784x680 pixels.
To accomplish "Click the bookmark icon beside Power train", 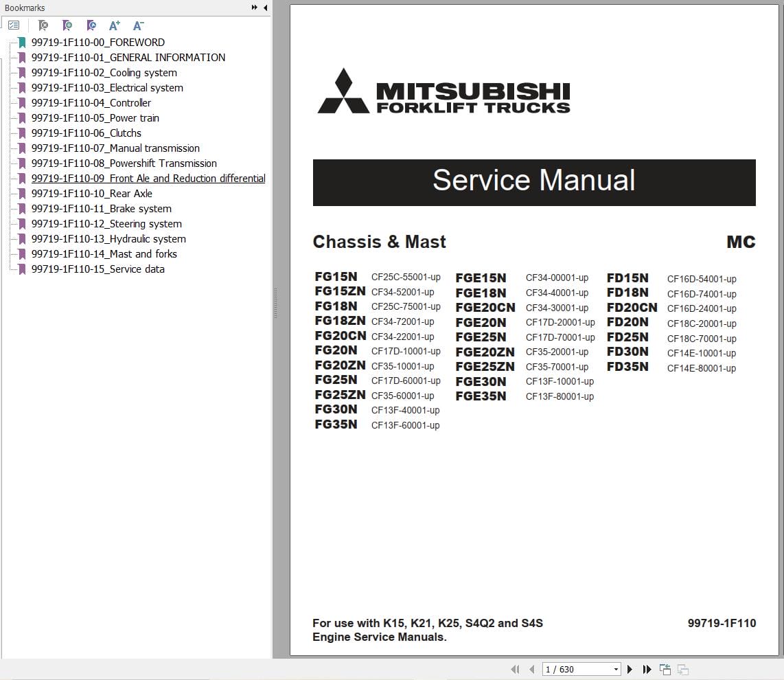I will (22, 118).
